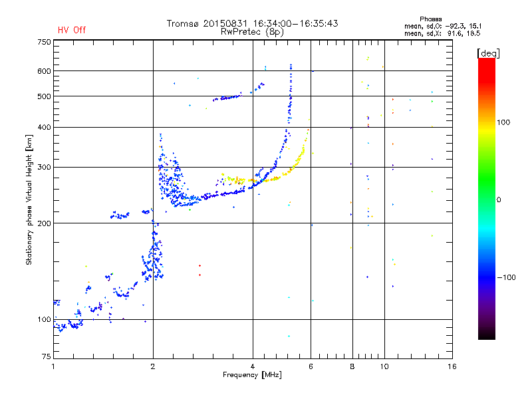532x399 pixels.
Task: Select the 'mean, sd,O: -92.3, 15.1' line
Action: pos(443,26)
